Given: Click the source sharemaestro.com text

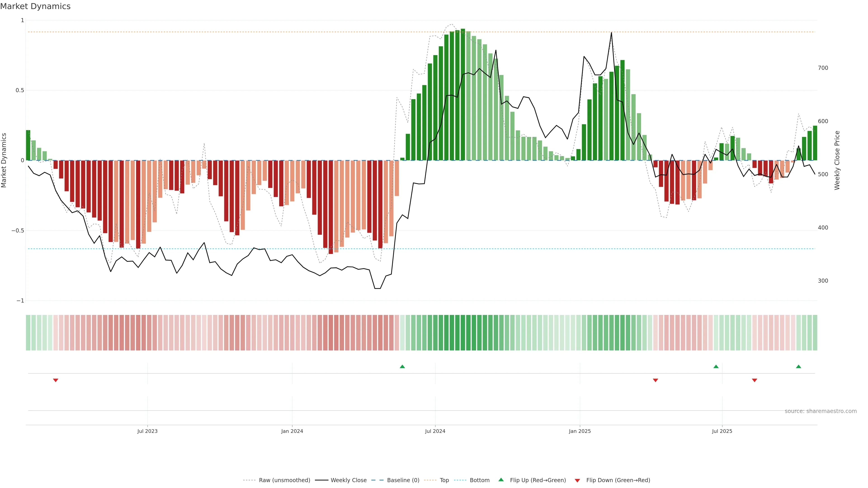Looking at the screenshot, I should point(821,411).
